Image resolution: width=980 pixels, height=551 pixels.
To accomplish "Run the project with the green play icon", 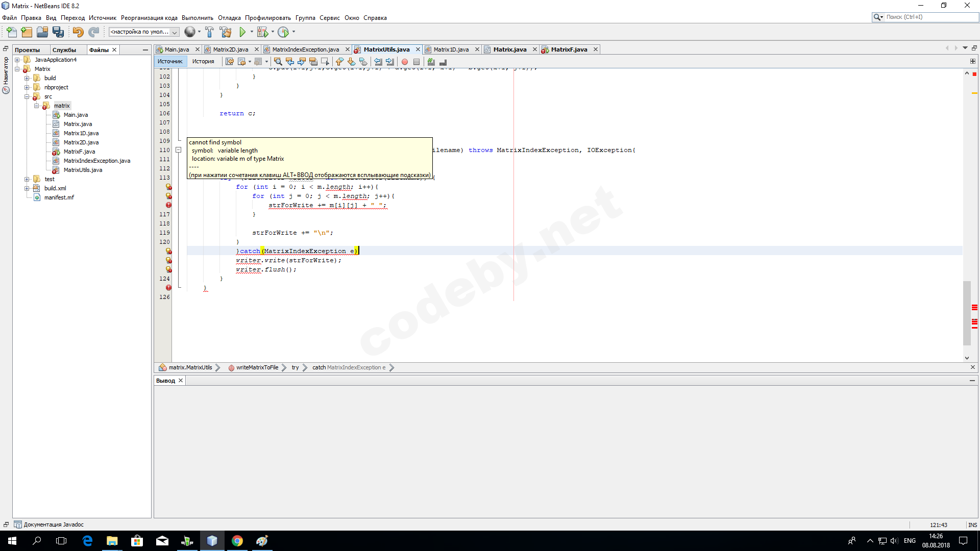I will 242,32.
